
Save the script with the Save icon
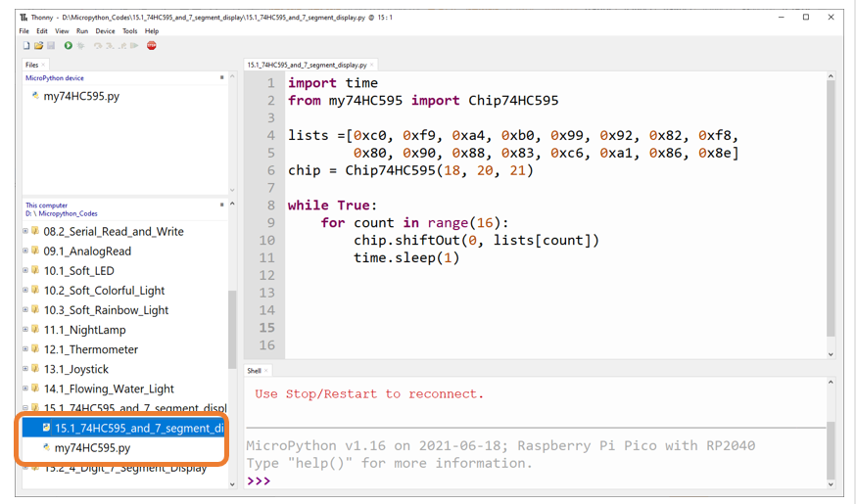click(x=51, y=46)
